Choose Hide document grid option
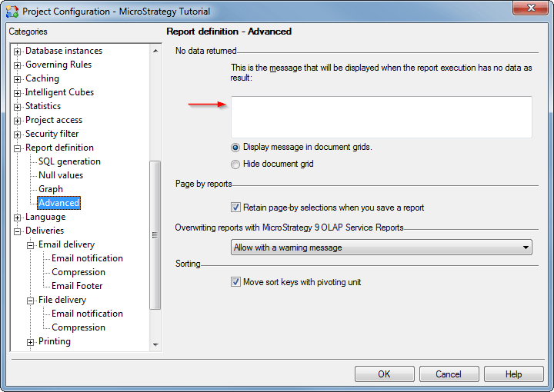 point(235,164)
